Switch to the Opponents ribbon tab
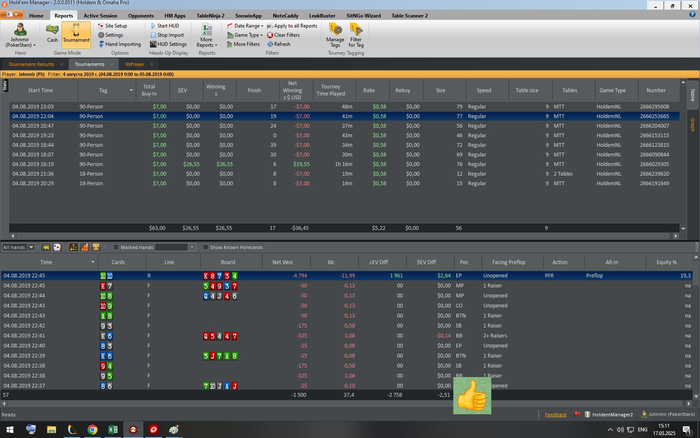Viewport: 700px width, 438px height. 141,16
